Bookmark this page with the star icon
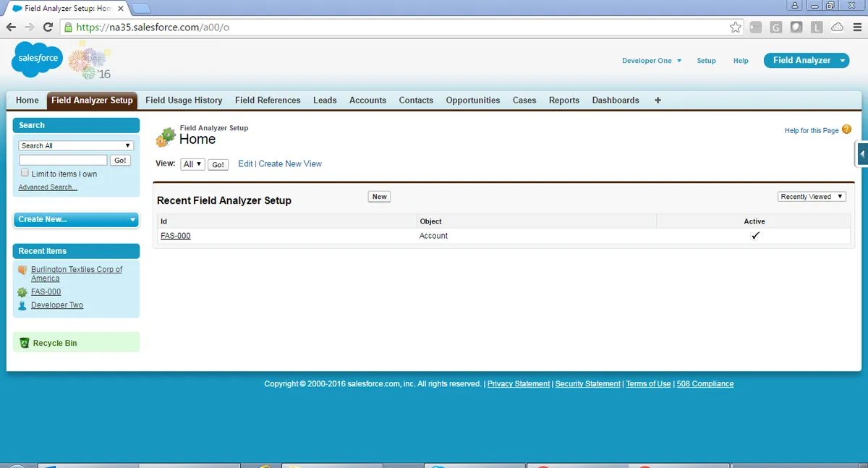 [736, 27]
